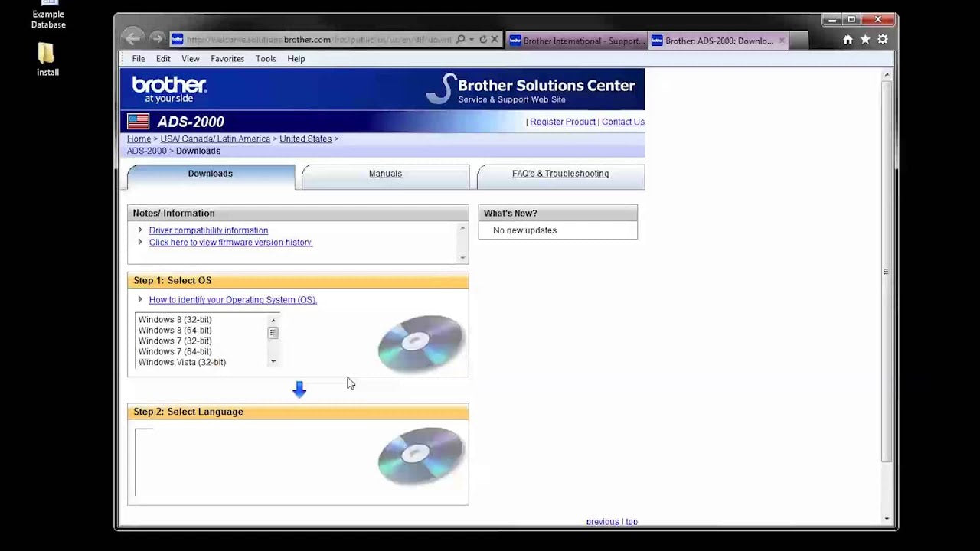The height and width of the screenshot is (551, 980).
Task: Select Windows 8 (32-bit) from OS list
Action: tap(175, 320)
